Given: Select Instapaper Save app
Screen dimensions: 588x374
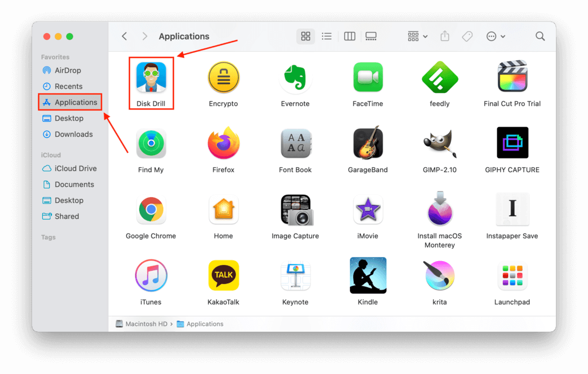Looking at the screenshot, I should (x=512, y=209).
